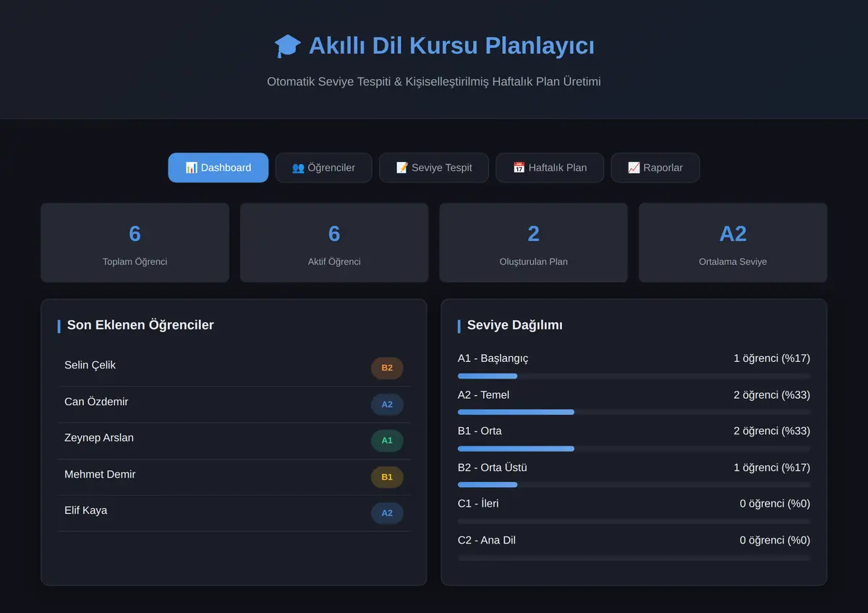Screen dimensions: 868x613
Task: Click the Ortalama Seviye stat card
Action: point(733,242)
